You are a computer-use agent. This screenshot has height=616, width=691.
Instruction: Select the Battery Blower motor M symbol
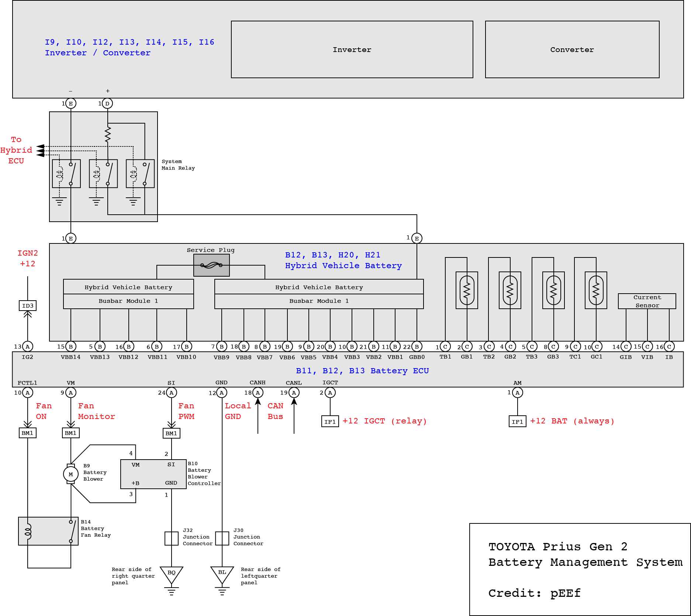pos(71,474)
